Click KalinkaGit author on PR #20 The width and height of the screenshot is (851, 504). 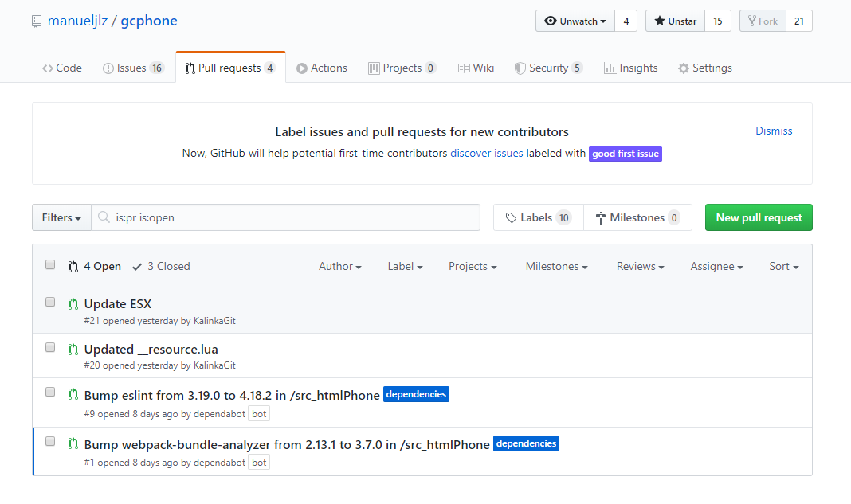coord(214,365)
